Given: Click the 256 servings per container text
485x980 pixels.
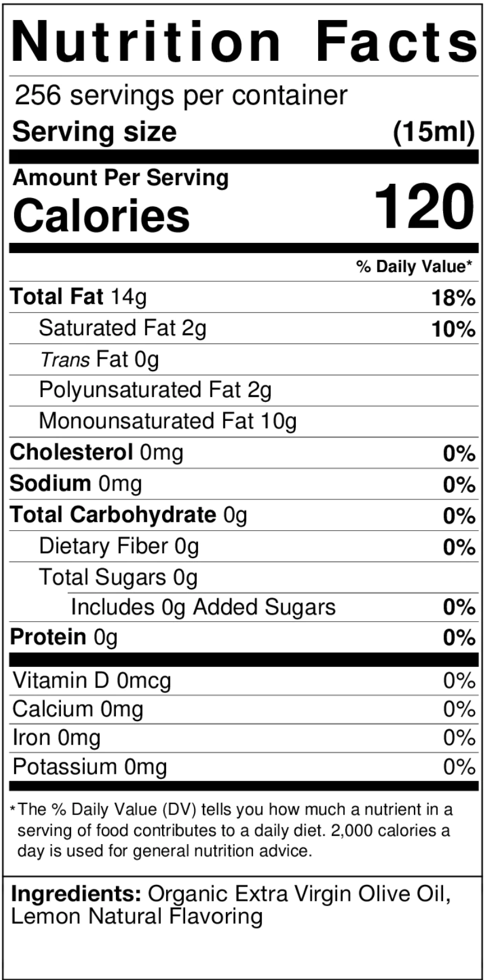Looking at the screenshot, I should 180,95.
